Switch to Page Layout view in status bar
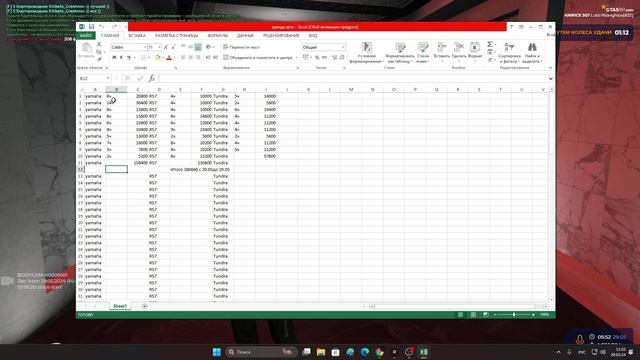 473,315
